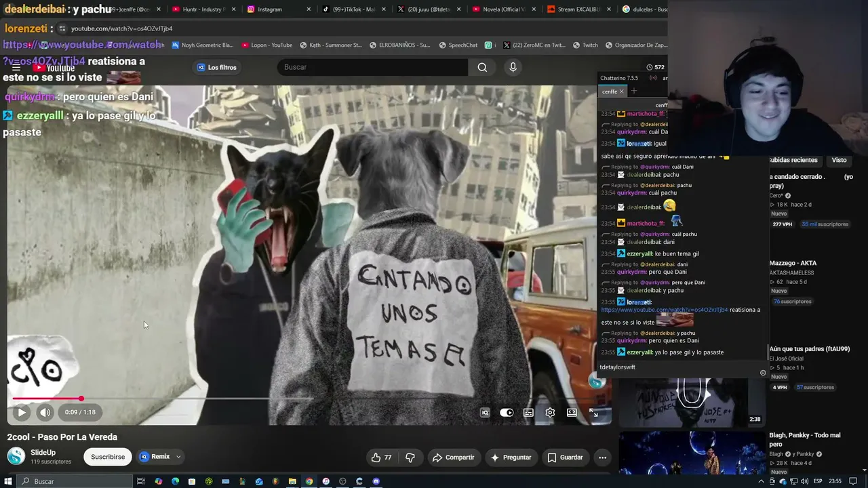The height and width of the screenshot is (488, 868).
Task: Turn on subtitles in the player
Action: point(528,412)
